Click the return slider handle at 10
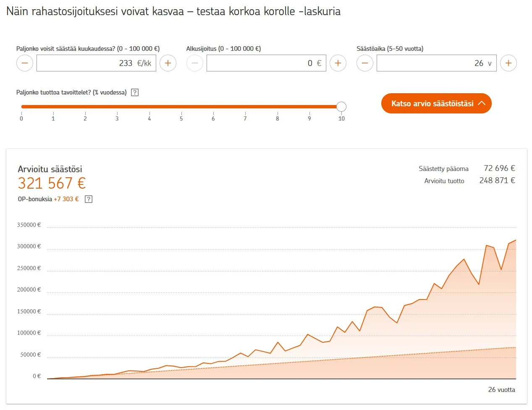Viewport: 532px width, 410px height. (341, 107)
